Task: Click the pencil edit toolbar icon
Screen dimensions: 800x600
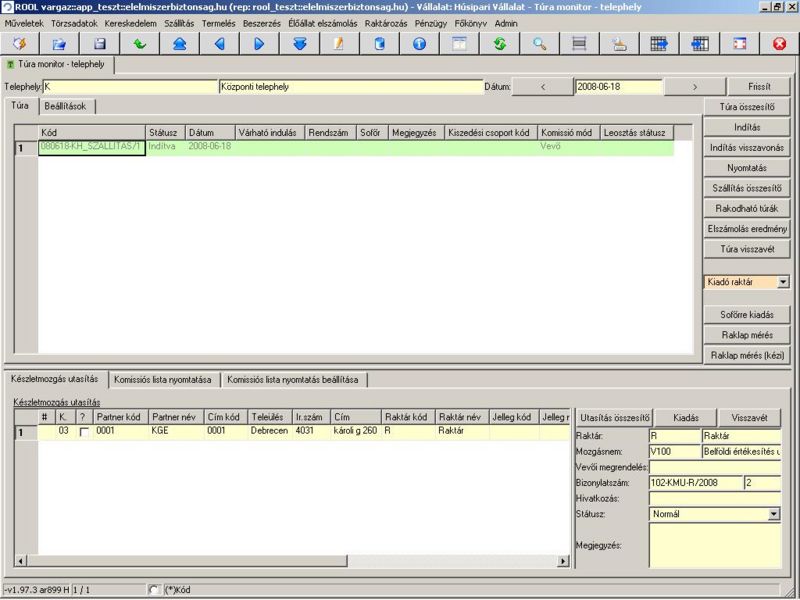Action: pyautogui.click(x=339, y=44)
